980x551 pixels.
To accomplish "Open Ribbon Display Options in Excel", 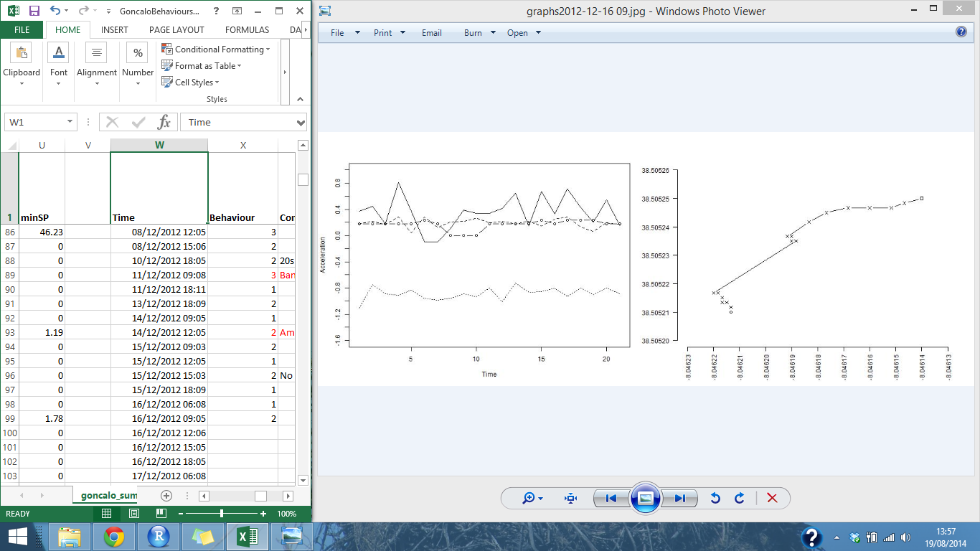I will [238, 11].
